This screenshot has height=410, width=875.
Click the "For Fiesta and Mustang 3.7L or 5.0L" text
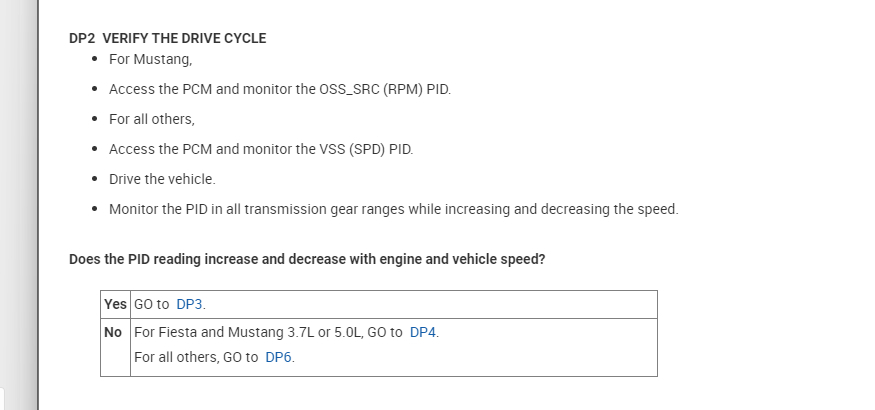pyautogui.click(x=250, y=332)
